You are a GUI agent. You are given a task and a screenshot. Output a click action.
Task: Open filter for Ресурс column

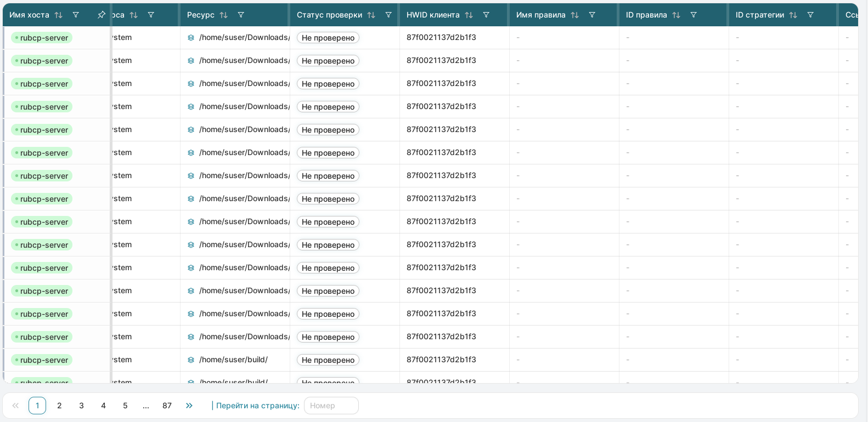[241, 15]
